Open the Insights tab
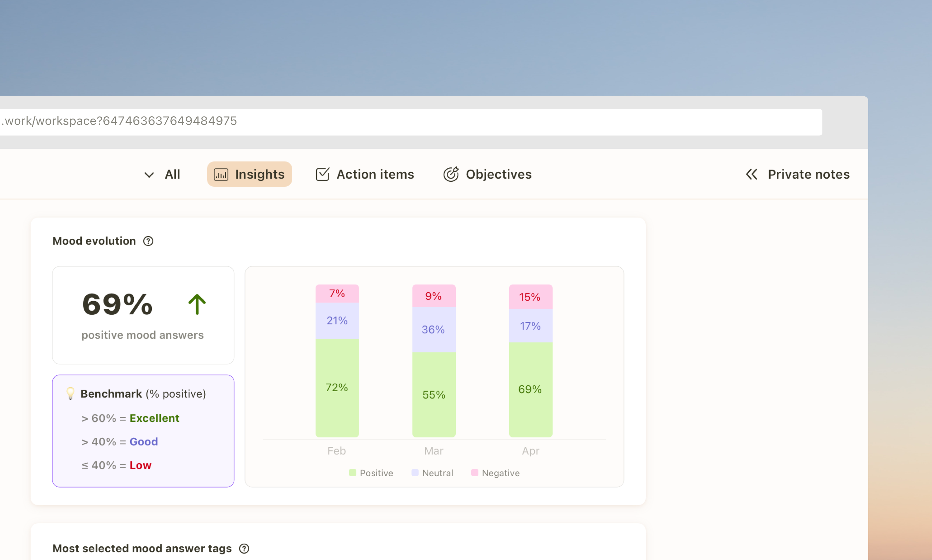Viewport: 932px width, 560px height. pos(249,174)
